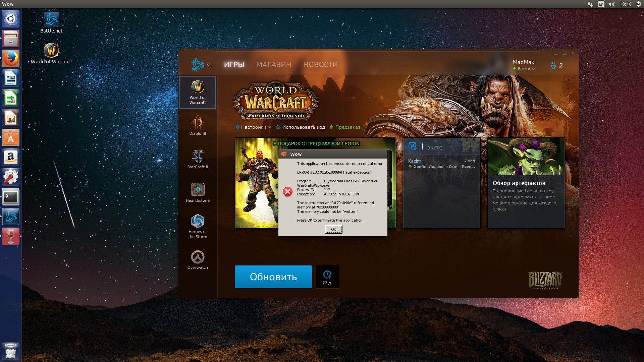The height and width of the screenshot is (362, 644).
Task: Open the MadMax online status dropdown
Action: [526, 69]
